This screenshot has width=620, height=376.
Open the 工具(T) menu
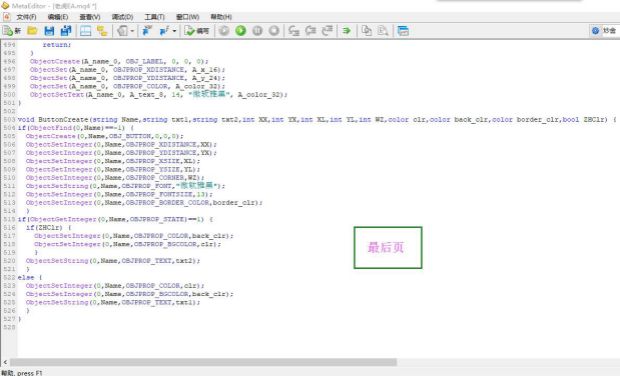coord(154,17)
